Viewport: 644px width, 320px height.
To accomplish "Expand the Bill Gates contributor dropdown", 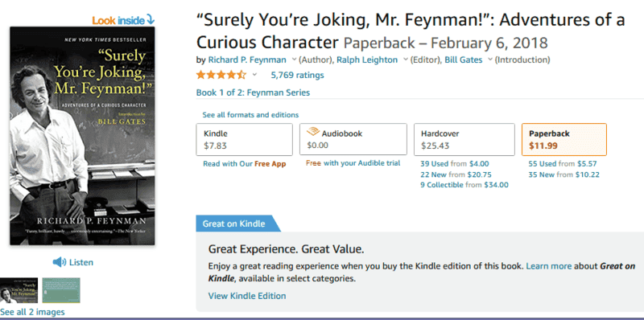I will [x=490, y=59].
